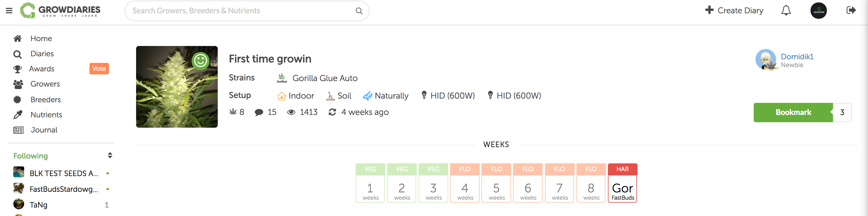Viewport: 868px width, 216px height.
Task: Click the notifications bell icon
Action: pyautogui.click(x=785, y=11)
